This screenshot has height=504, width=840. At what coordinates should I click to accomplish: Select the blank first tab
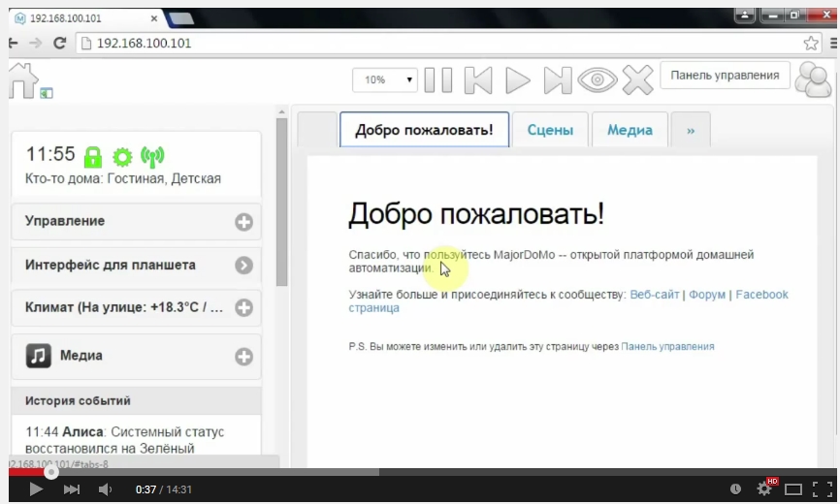(x=317, y=130)
